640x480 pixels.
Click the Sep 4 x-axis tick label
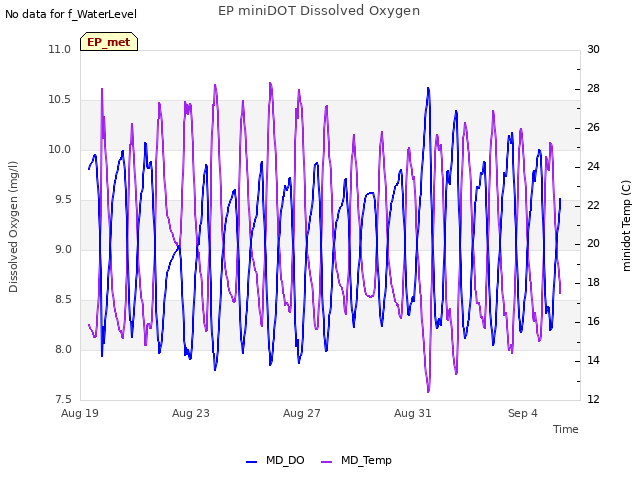tap(523, 413)
